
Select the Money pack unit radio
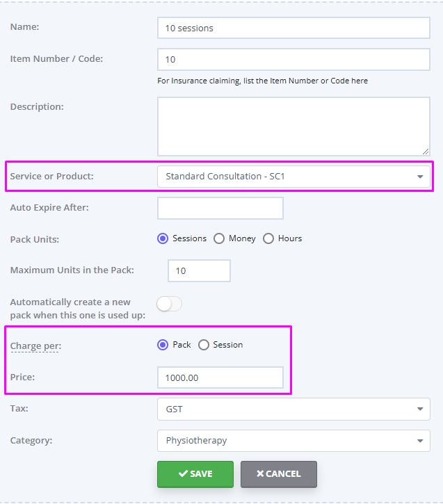click(219, 238)
